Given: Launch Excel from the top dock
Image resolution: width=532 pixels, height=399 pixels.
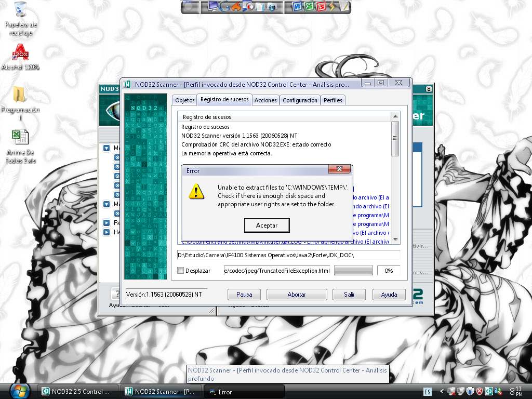Looking at the screenshot, I should (309, 6).
